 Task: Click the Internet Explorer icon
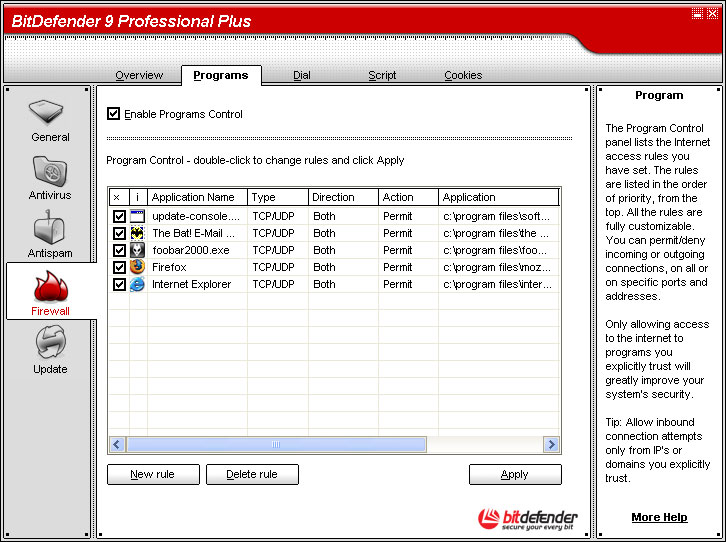pos(138,284)
